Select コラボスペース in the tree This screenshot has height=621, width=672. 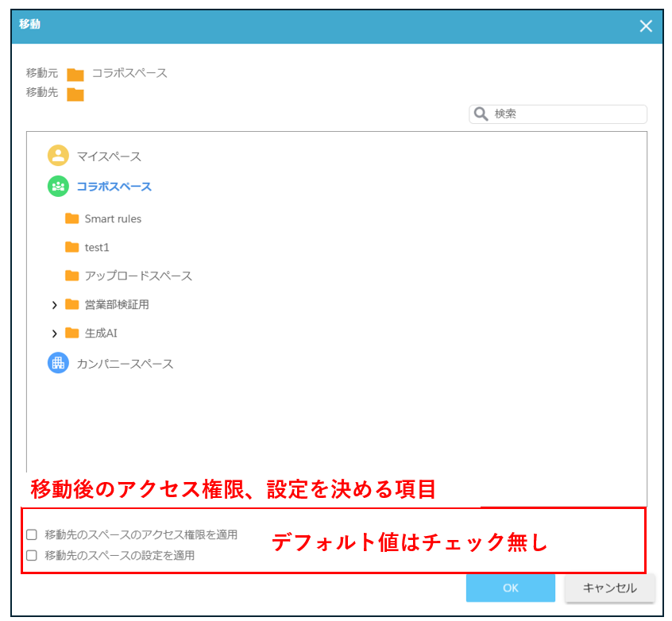click(x=114, y=187)
